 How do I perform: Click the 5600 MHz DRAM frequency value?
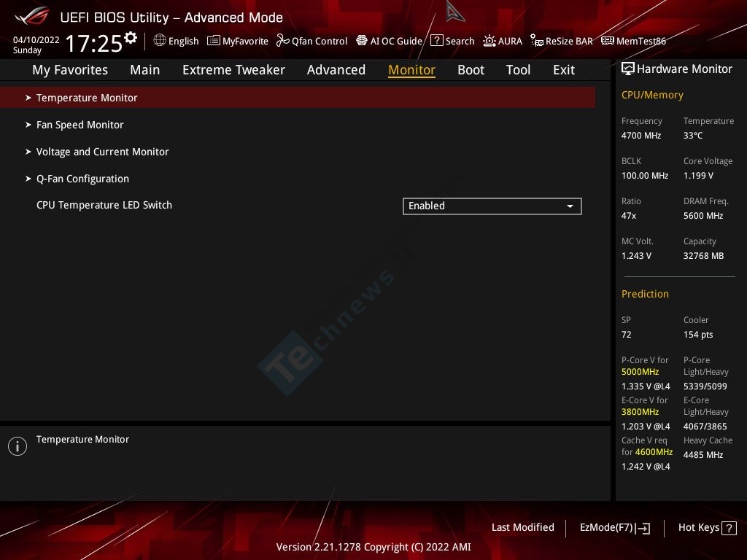[703, 216]
